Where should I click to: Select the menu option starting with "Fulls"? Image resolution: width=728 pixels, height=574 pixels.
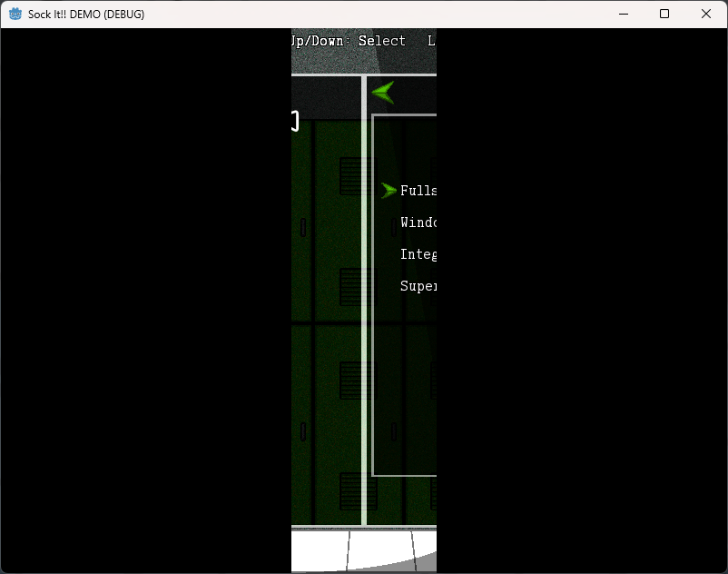coord(418,191)
